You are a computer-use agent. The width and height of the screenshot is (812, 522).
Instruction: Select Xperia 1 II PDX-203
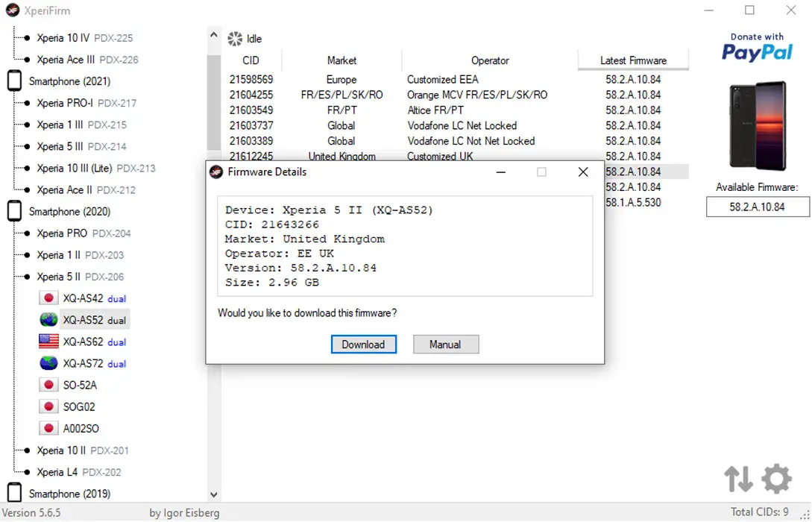pos(81,255)
